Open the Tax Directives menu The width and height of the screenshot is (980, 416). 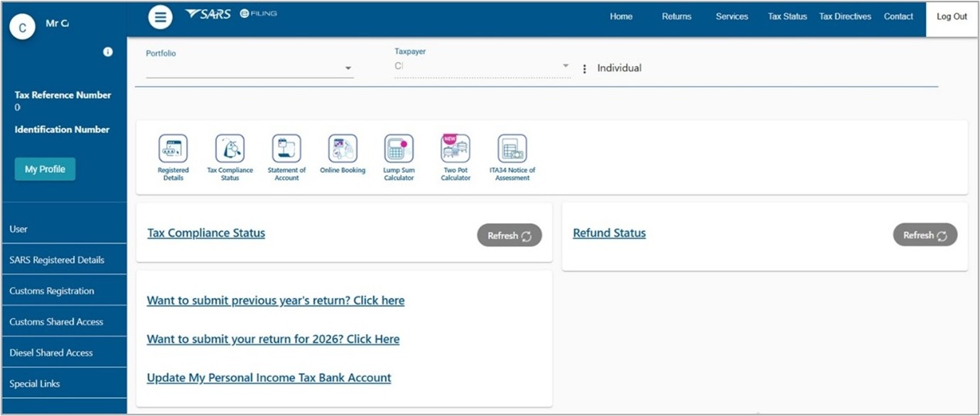click(x=845, y=16)
